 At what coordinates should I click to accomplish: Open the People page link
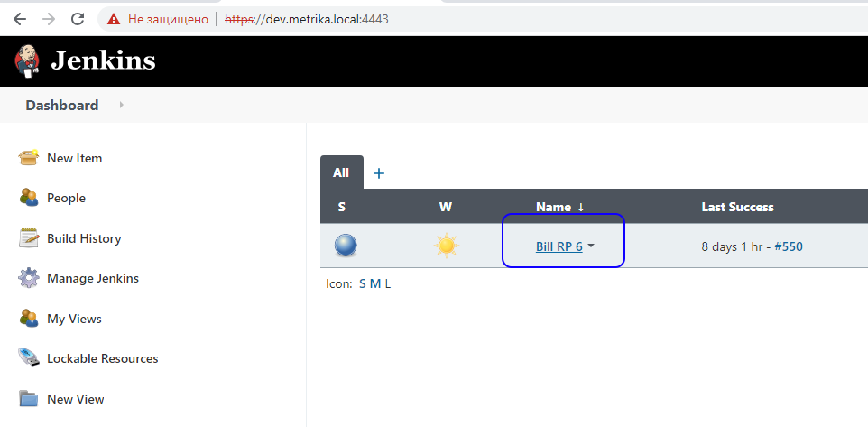(x=67, y=199)
